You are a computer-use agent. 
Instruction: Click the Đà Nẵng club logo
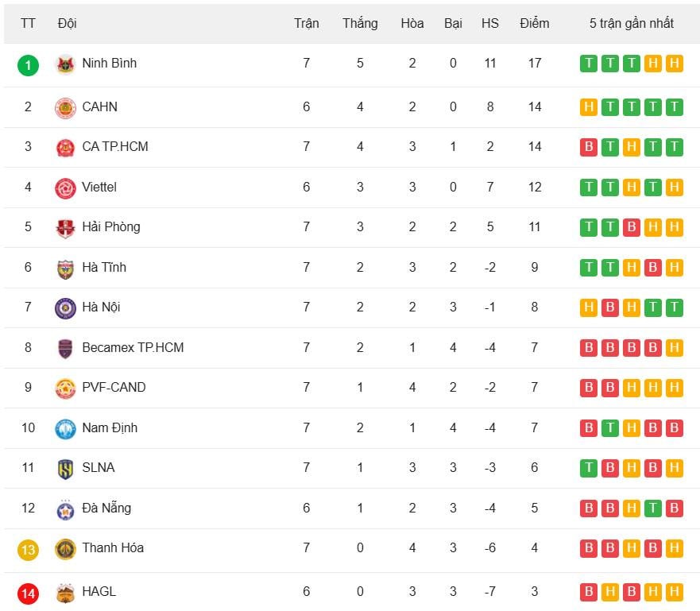coord(65,509)
